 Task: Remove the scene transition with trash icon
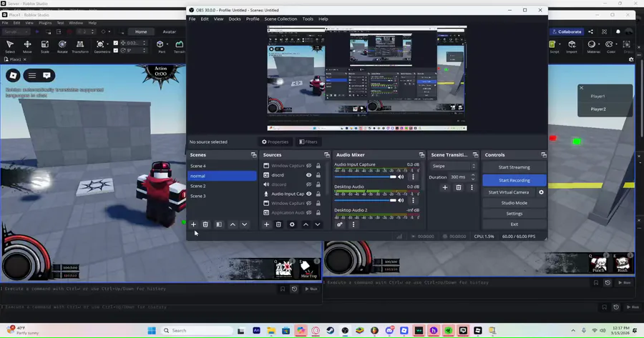point(459,187)
